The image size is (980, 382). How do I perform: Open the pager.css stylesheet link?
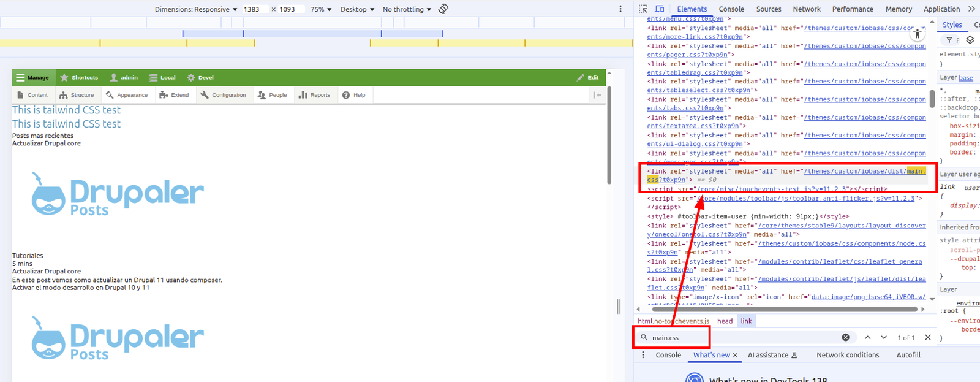point(786,50)
